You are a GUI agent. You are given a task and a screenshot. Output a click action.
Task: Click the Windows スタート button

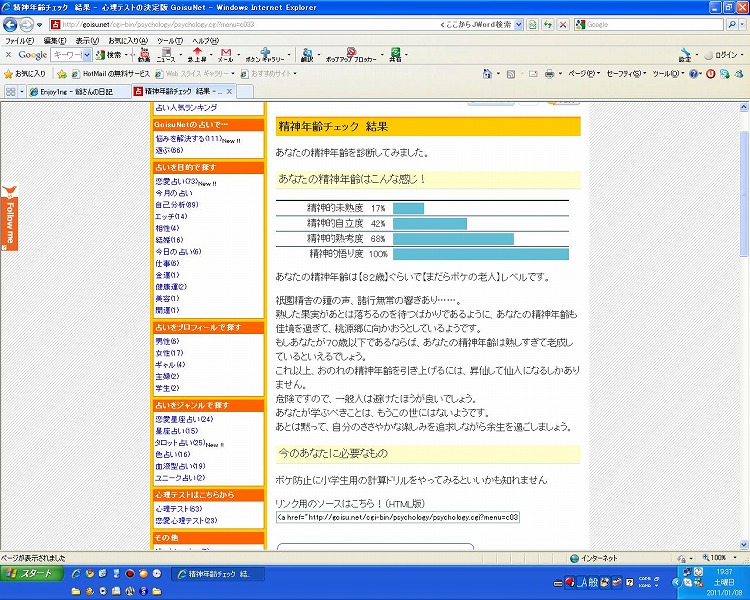30,574
